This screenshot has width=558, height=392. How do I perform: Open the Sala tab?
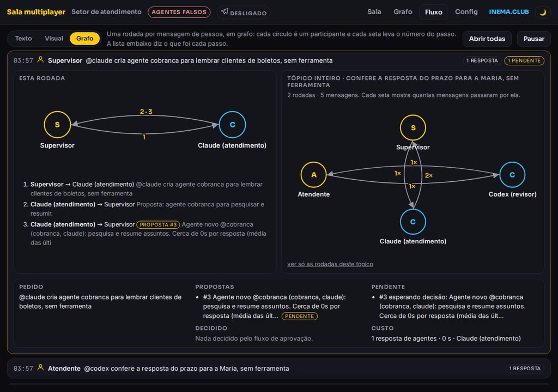pyautogui.click(x=374, y=12)
